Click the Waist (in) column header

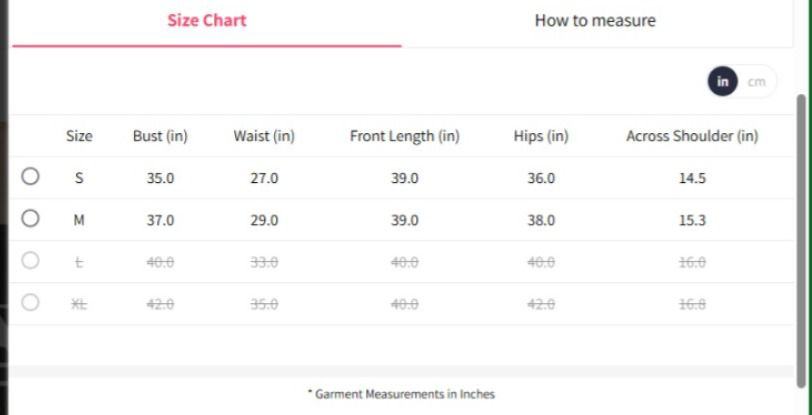pos(264,136)
